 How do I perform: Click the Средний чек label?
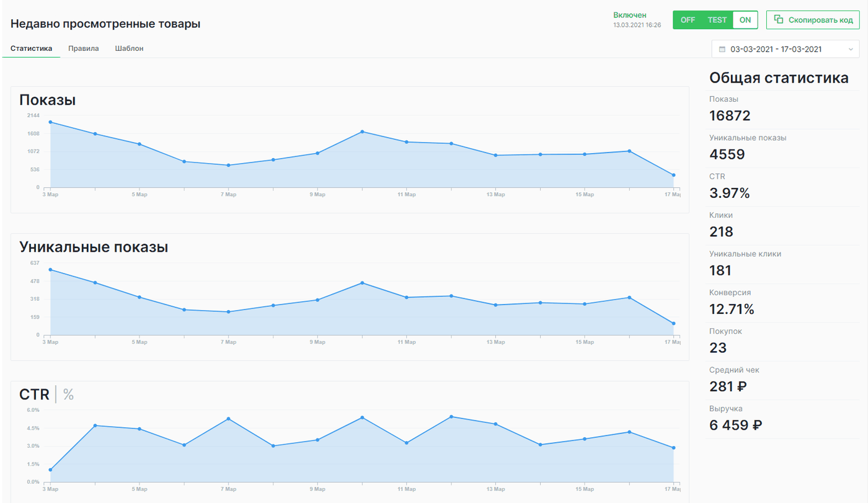pos(734,370)
